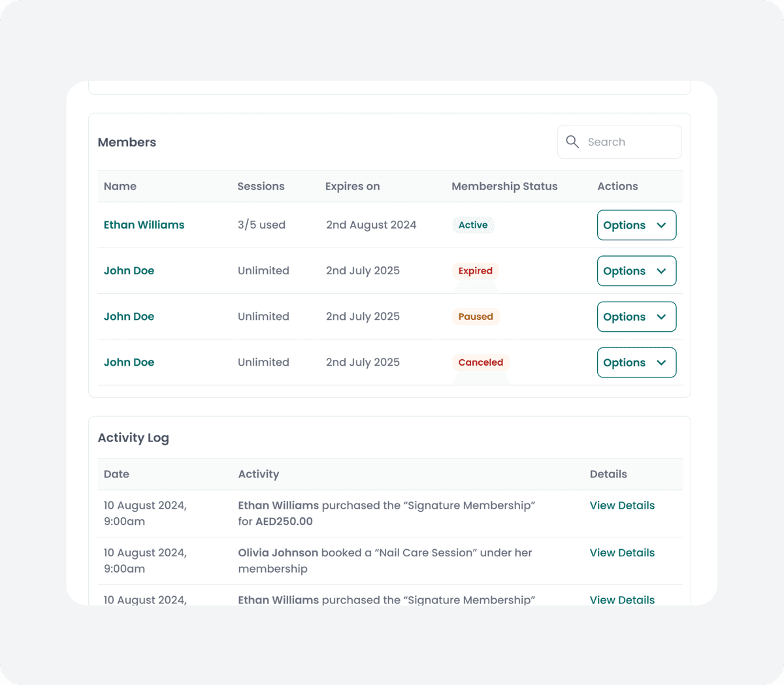Image resolution: width=784 pixels, height=685 pixels.
Task: Click the Canceled status badge
Action: coord(480,362)
